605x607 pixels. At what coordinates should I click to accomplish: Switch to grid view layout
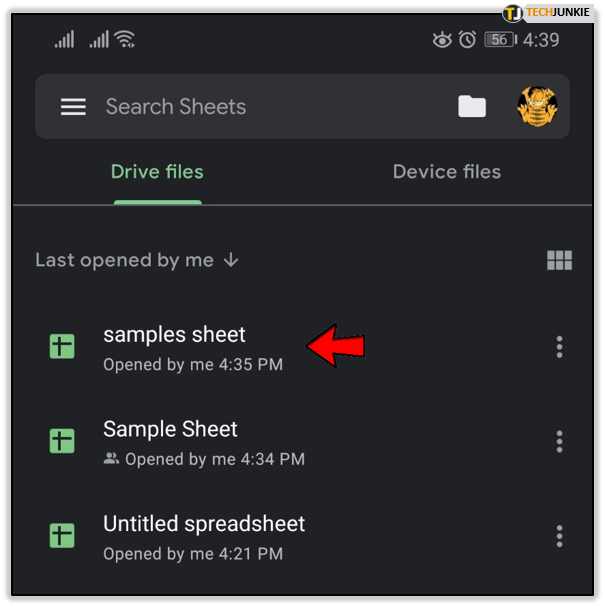[x=559, y=261]
